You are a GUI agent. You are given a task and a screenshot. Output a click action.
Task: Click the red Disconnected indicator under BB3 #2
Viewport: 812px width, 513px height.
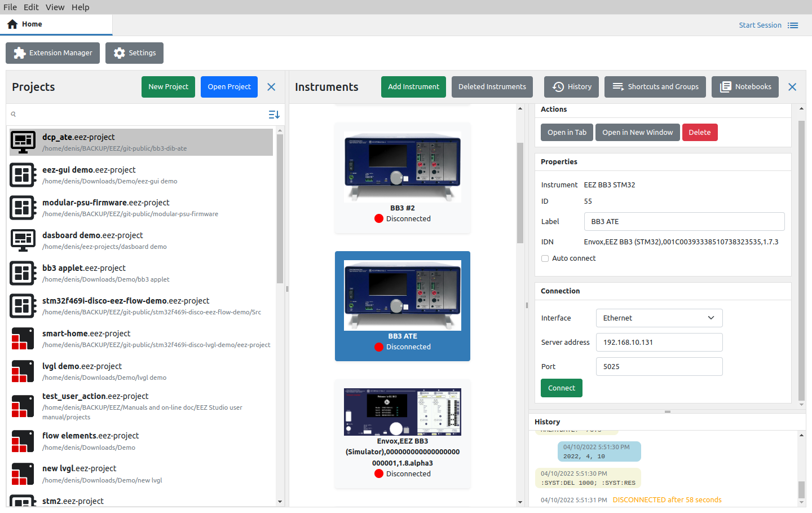379,219
